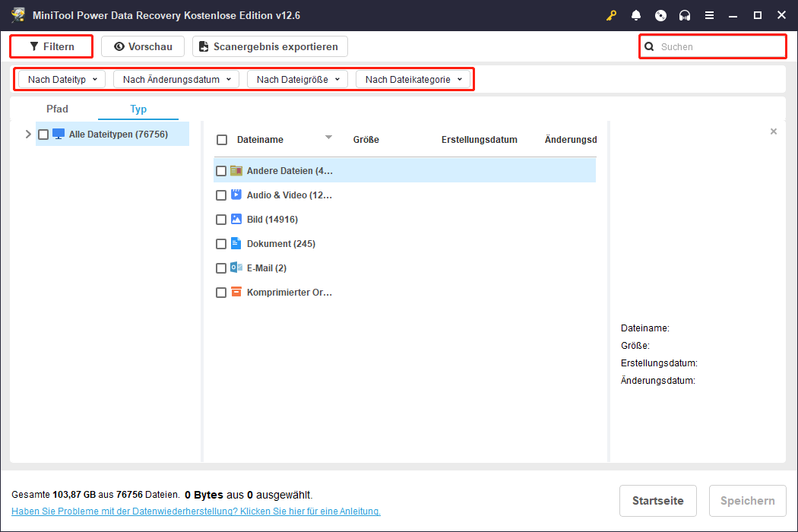The image size is (798, 532).
Task: Click the Dateiname column header text
Action: point(260,140)
